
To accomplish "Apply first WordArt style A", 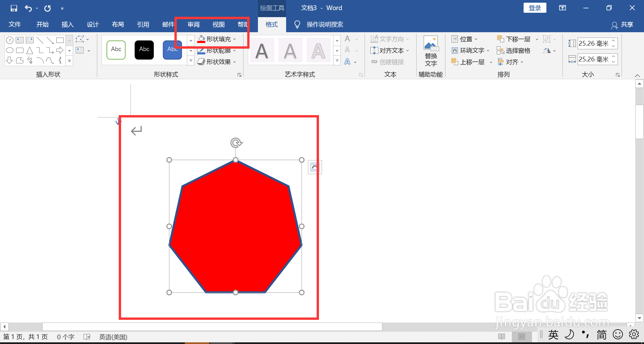I will click(262, 51).
